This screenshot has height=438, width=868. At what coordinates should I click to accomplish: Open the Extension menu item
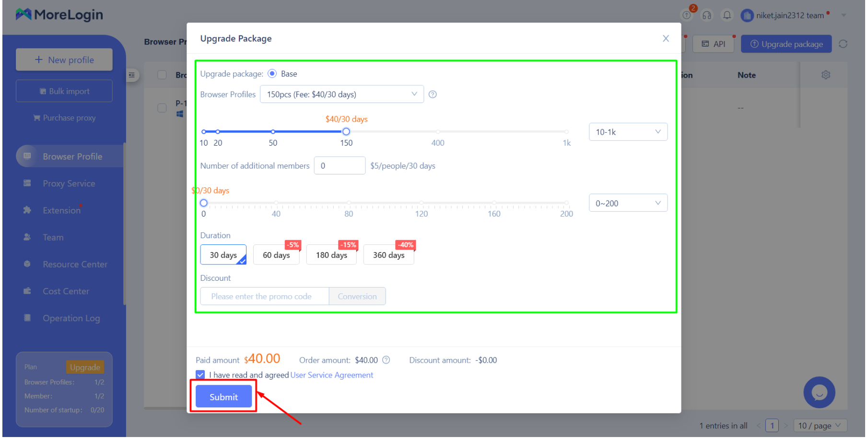[x=61, y=210]
